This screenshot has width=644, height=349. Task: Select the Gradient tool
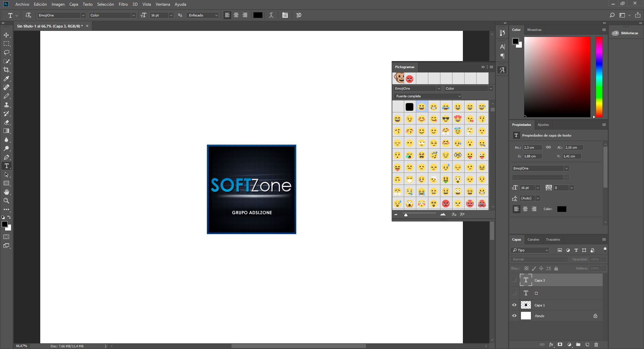6,131
